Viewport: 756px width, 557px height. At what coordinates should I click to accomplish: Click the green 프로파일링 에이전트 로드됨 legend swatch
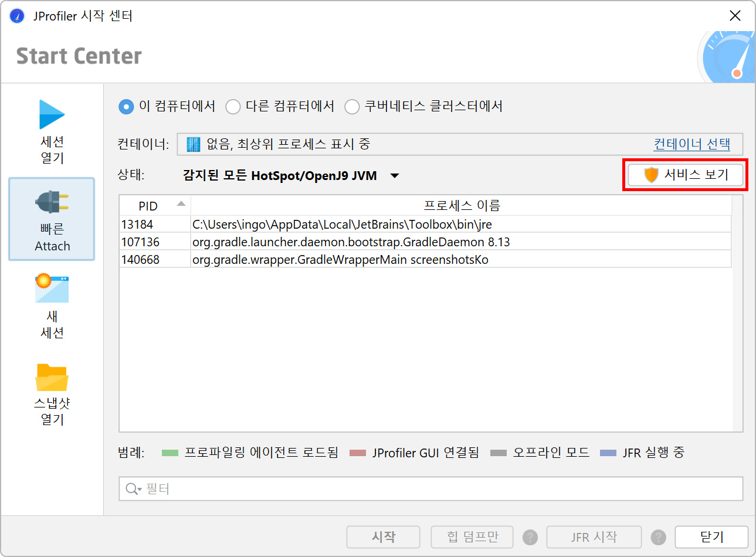pyautogui.click(x=170, y=453)
